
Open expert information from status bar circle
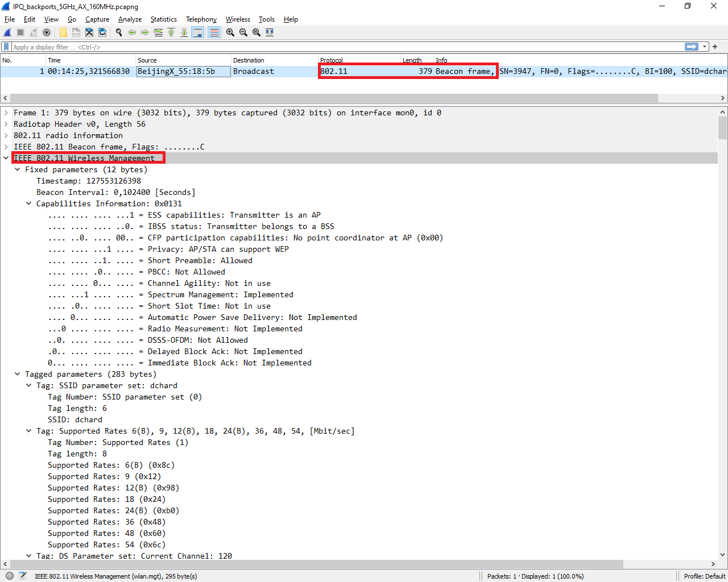click(x=10, y=576)
